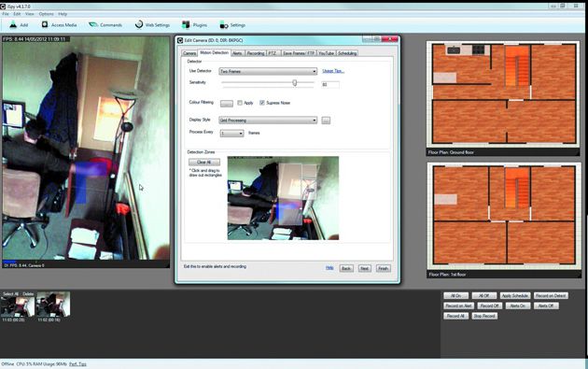Click the Finish button

(383, 268)
